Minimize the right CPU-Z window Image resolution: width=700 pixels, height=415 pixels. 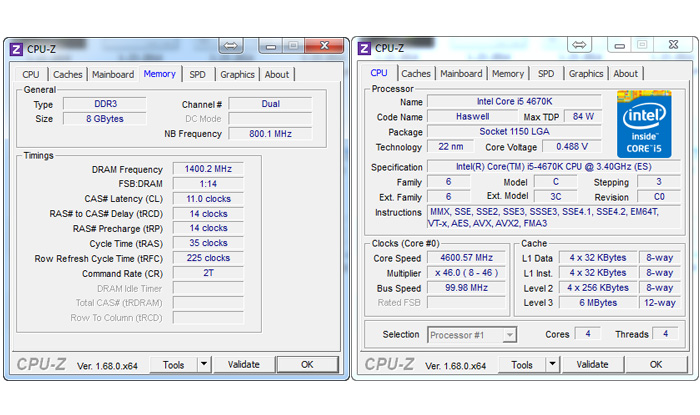[619, 45]
